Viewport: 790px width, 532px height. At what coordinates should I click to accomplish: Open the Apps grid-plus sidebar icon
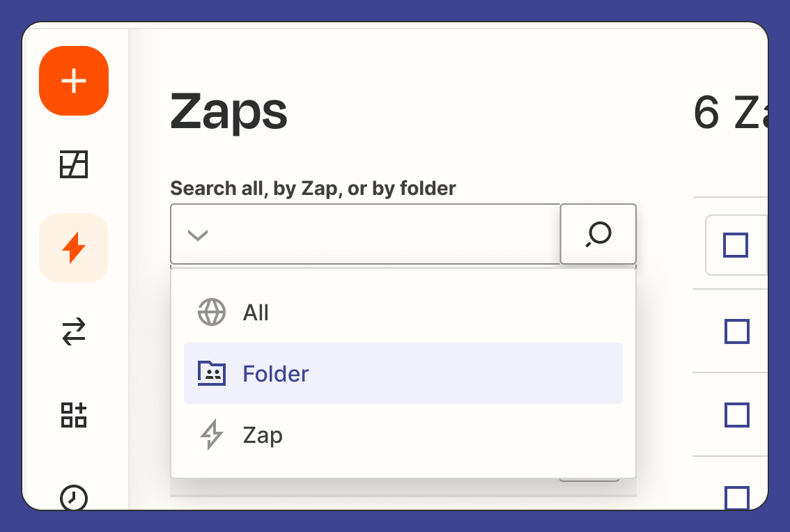(74, 414)
